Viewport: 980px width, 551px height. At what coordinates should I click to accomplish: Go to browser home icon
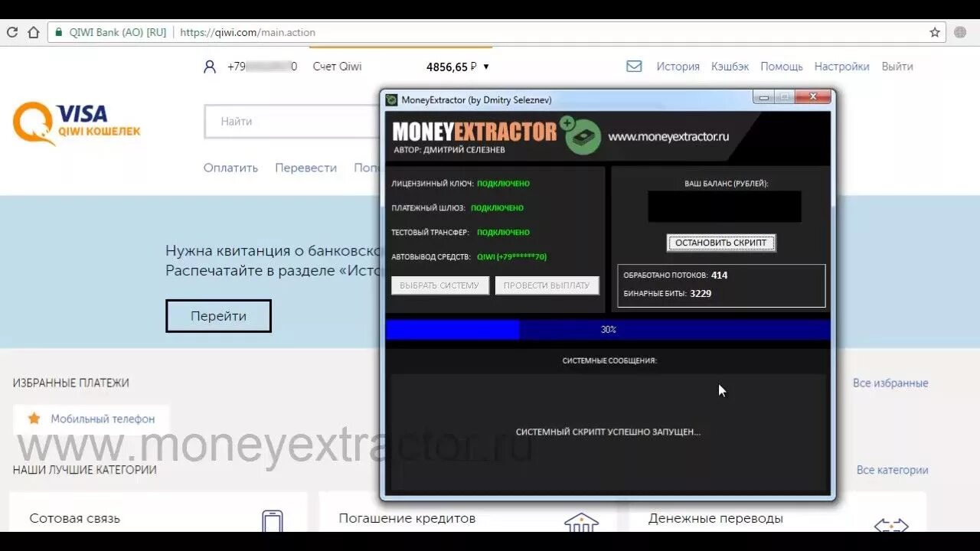33,32
